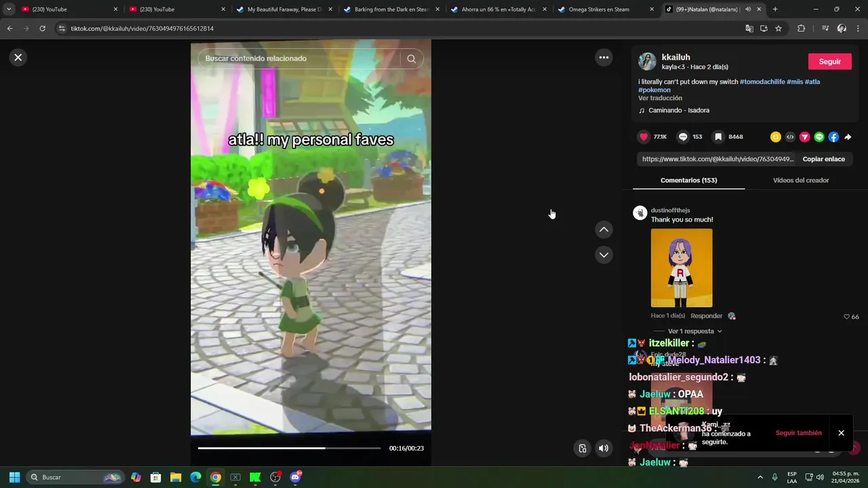The image size is (868, 488).
Task: Open the Windows Start menu
Action: tap(14, 477)
